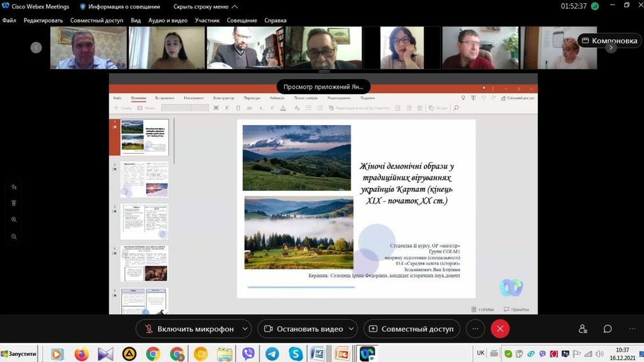
Task: Open Telegram from the taskbar
Action: 272,354
